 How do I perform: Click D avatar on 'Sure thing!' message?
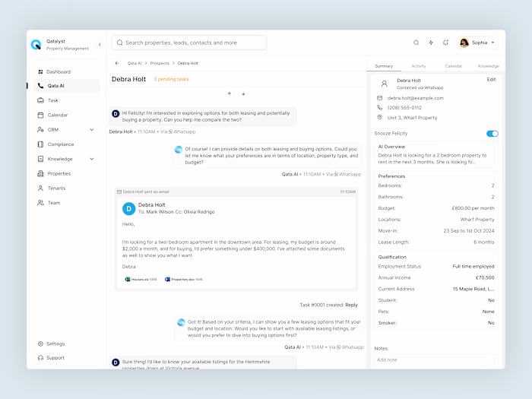point(116,363)
